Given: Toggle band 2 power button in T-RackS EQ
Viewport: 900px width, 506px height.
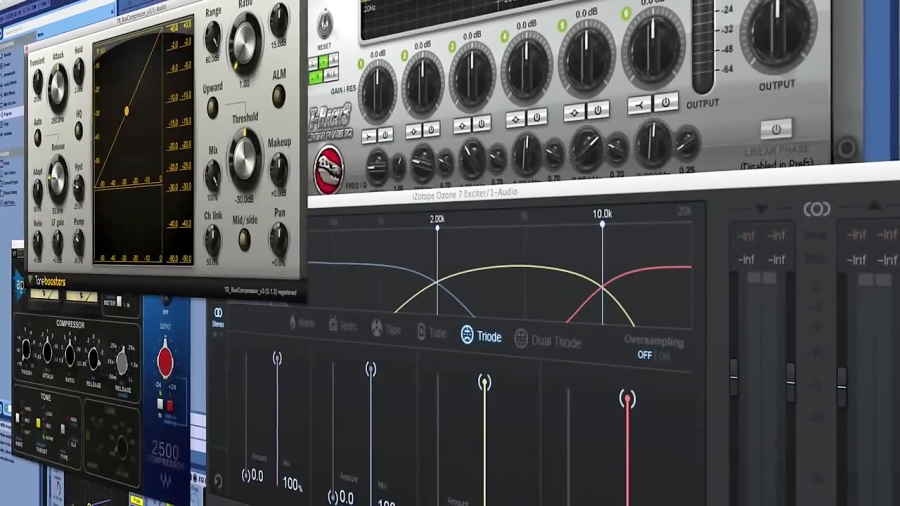Looking at the screenshot, I should coord(432,130).
